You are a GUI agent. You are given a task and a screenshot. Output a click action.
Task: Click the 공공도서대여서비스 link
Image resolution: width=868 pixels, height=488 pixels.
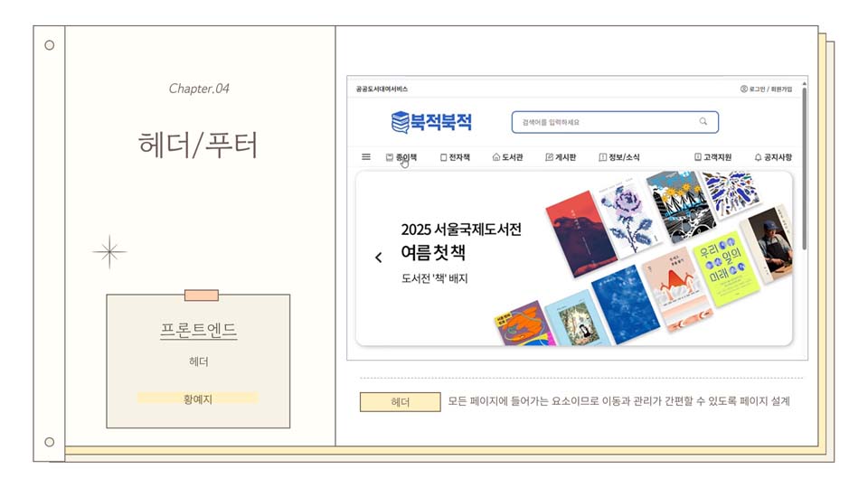[382, 89]
